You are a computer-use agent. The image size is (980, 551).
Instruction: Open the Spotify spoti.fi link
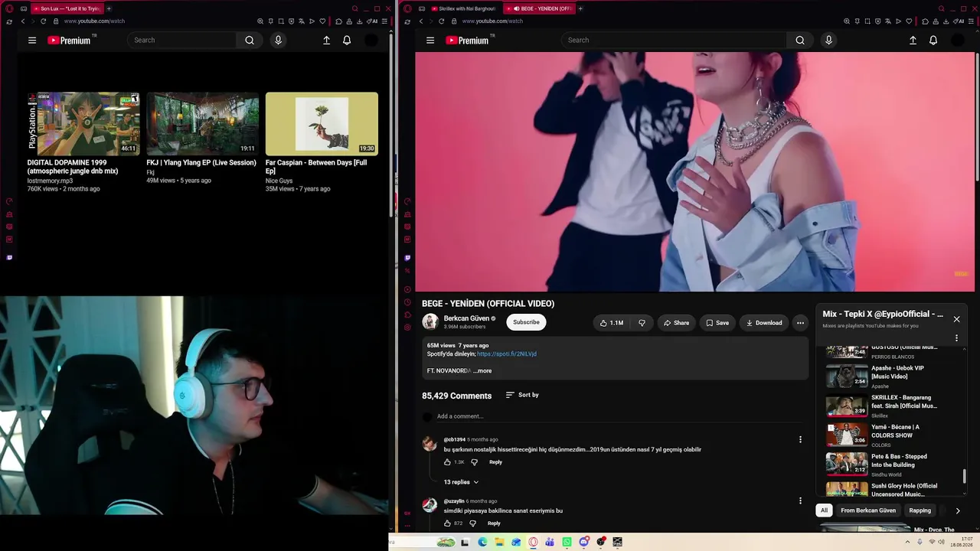[x=507, y=354]
